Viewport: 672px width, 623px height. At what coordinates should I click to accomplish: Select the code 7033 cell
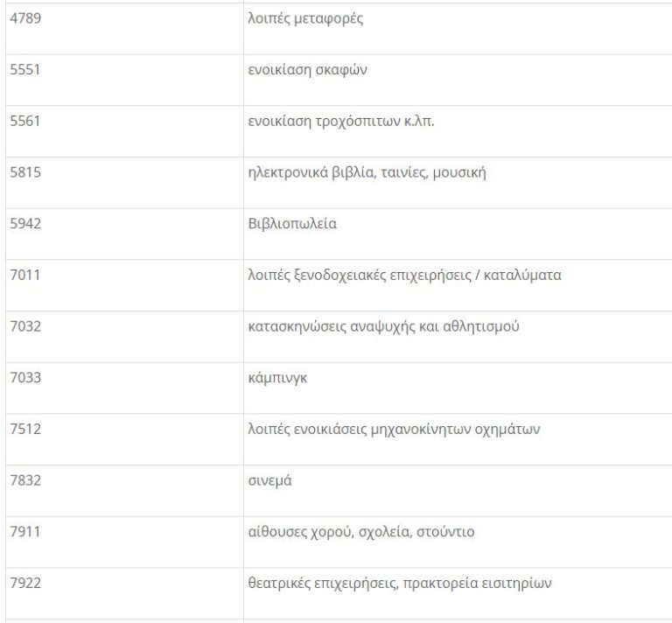point(25,378)
